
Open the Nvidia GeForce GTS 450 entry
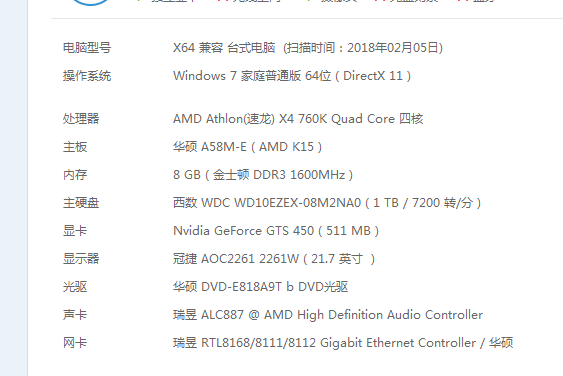click(276, 231)
